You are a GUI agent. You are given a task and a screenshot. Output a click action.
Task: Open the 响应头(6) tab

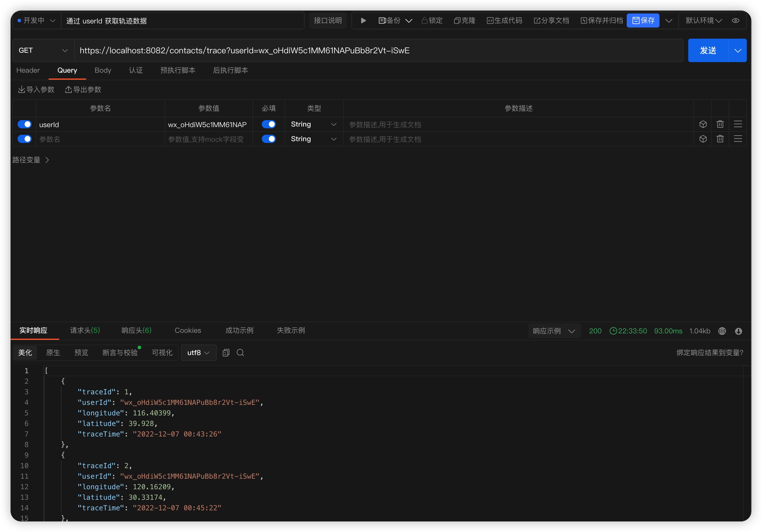(x=136, y=331)
